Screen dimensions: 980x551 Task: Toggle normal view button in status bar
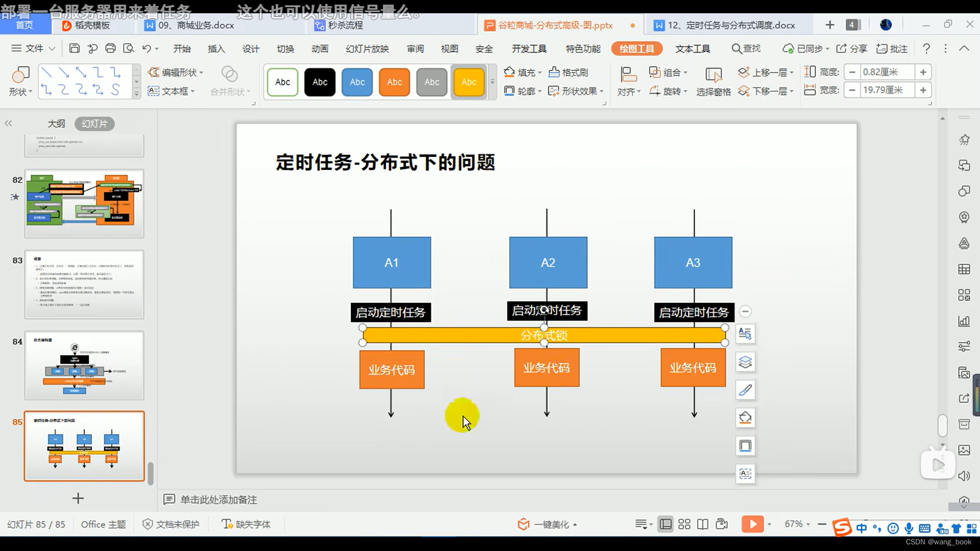tap(665, 524)
